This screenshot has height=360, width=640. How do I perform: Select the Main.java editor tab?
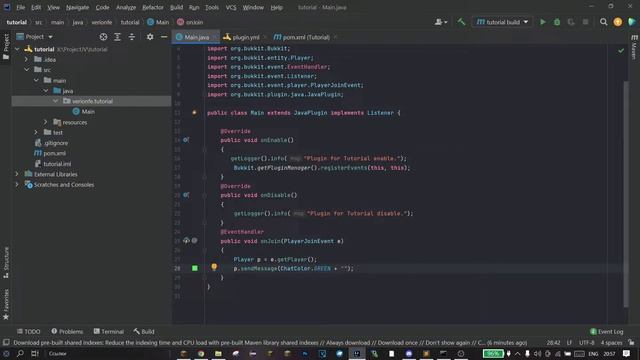[196, 37]
